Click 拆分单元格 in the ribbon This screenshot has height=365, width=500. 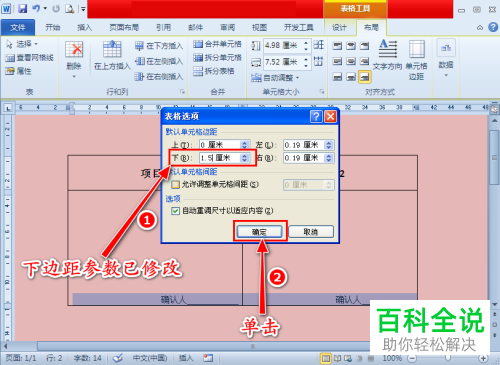pyautogui.click(x=217, y=57)
